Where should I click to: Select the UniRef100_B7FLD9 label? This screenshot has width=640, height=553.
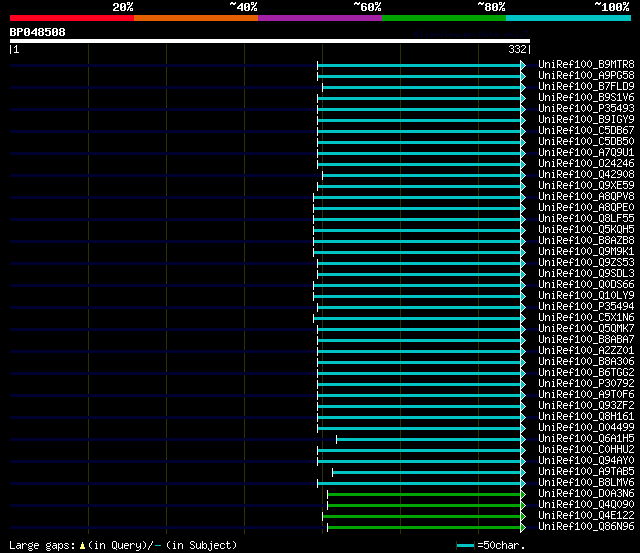point(586,87)
